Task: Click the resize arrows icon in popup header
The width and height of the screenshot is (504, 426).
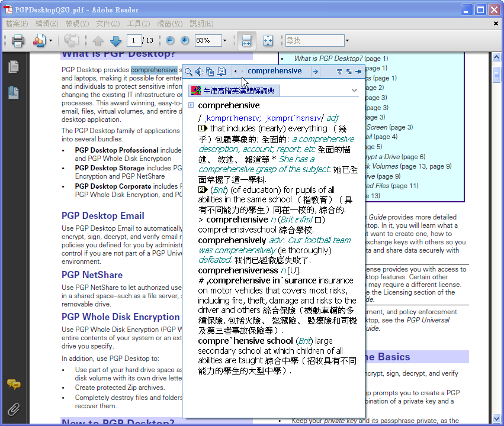Action: [x=349, y=72]
